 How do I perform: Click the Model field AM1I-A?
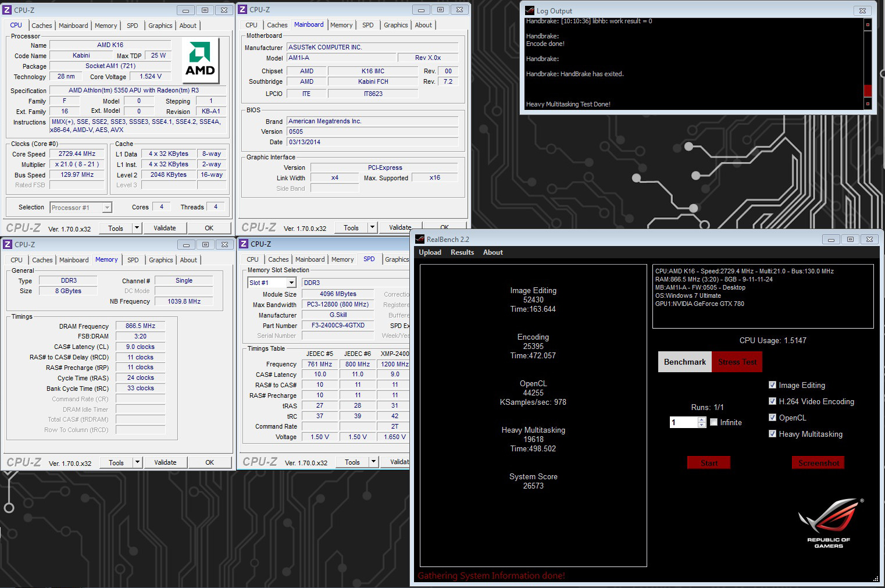click(341, 58)
